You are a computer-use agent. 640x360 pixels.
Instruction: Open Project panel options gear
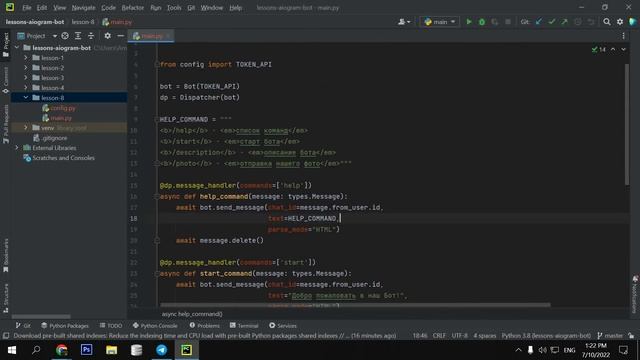pos(107,36)
